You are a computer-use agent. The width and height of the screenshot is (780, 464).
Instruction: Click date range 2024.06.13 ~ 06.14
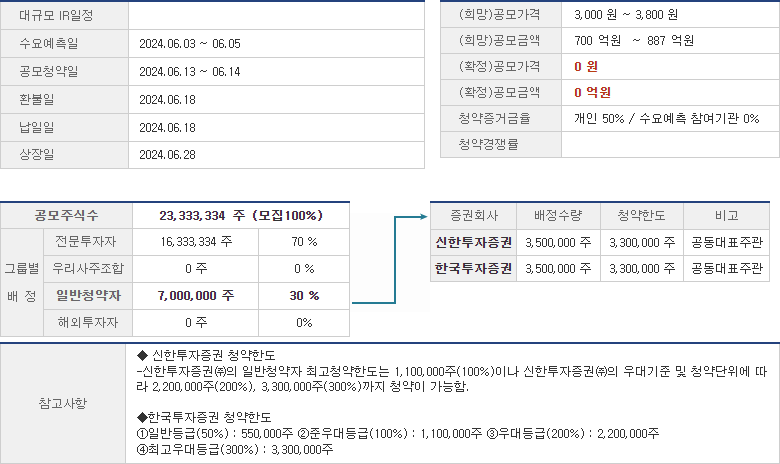pos(190,72)
